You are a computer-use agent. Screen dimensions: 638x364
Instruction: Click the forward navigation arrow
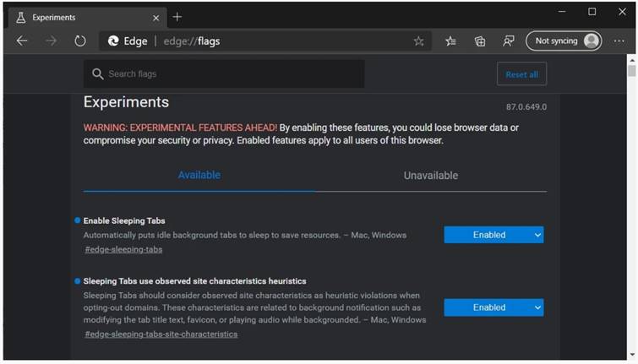tap(51, 41)
